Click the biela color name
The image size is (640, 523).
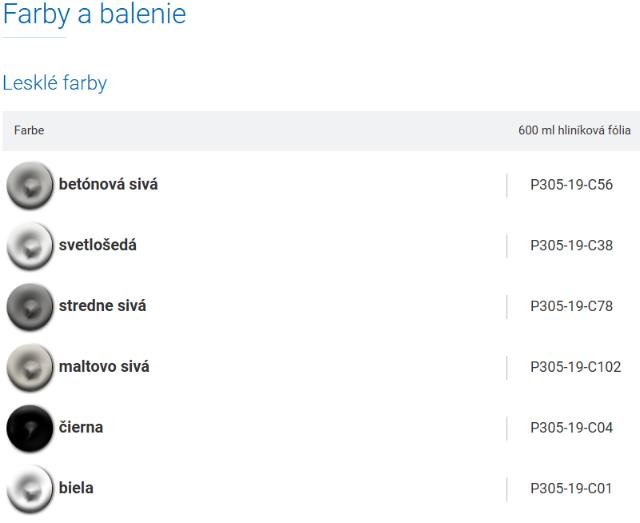coord(77,489)
